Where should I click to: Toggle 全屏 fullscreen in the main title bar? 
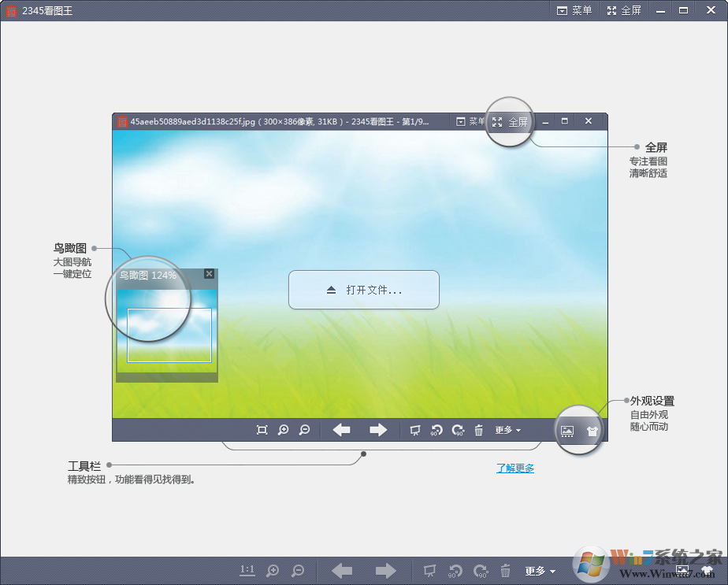[x=624, y=10]
